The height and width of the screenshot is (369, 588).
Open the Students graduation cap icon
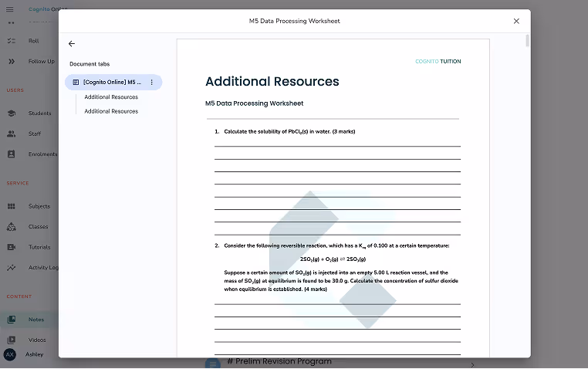point(12,113)
